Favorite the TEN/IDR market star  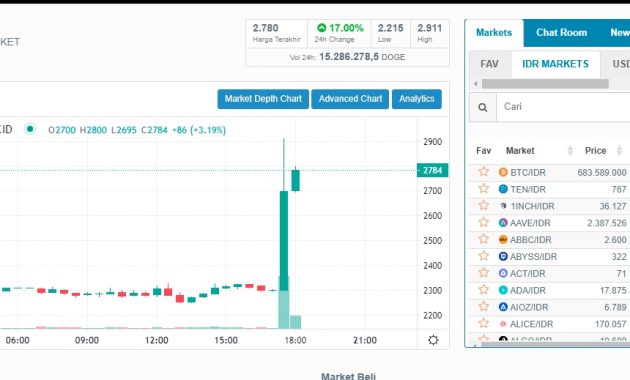[x=484, y=189]
